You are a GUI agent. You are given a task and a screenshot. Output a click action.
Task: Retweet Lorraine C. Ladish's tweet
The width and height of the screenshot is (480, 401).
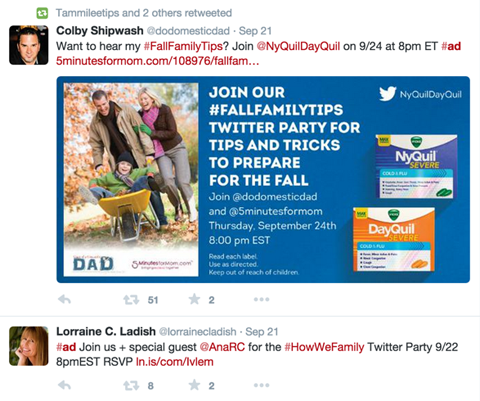click(x=131, y=386)
